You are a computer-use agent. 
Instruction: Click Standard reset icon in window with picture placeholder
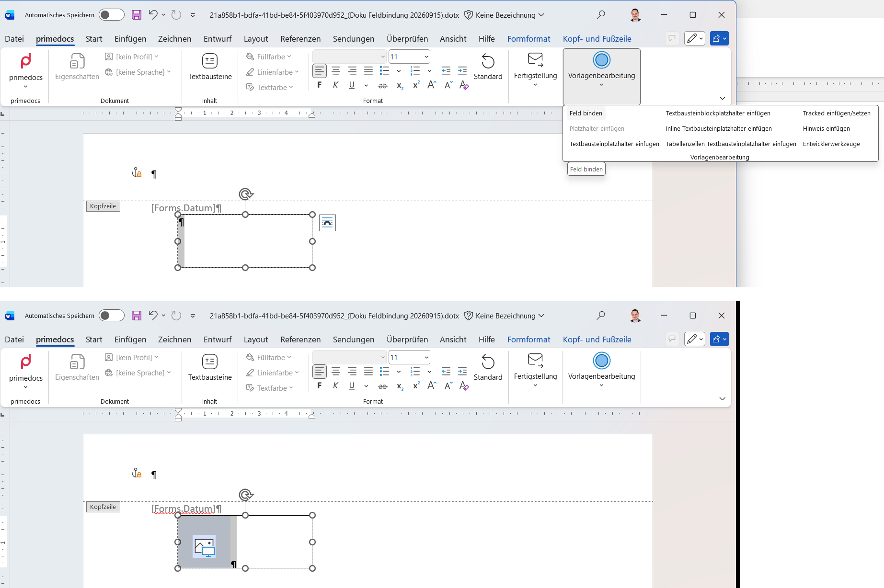point(488,362)
